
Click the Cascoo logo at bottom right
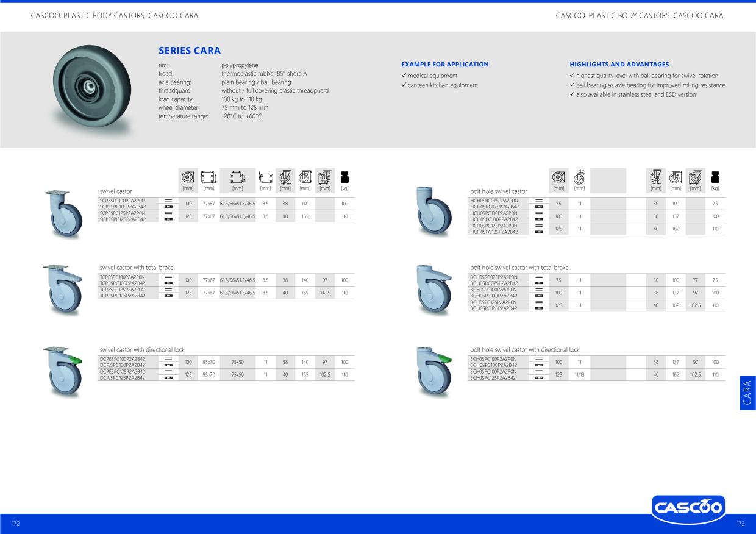click(x=688, y=508)
